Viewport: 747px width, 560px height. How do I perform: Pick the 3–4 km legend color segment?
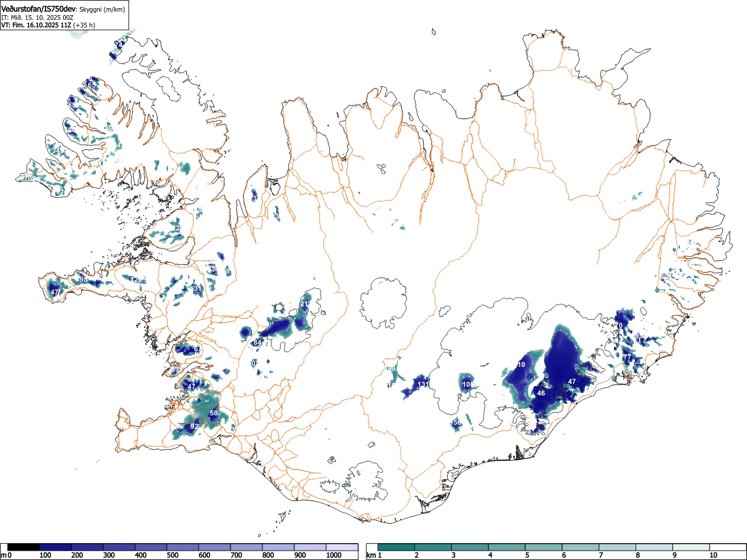coord(470,547)
